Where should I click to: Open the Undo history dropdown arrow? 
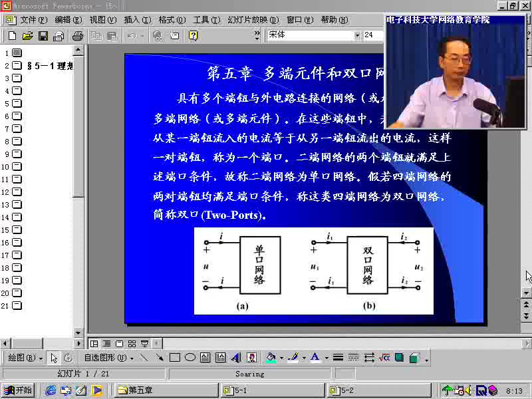click(x=142, y=35)
